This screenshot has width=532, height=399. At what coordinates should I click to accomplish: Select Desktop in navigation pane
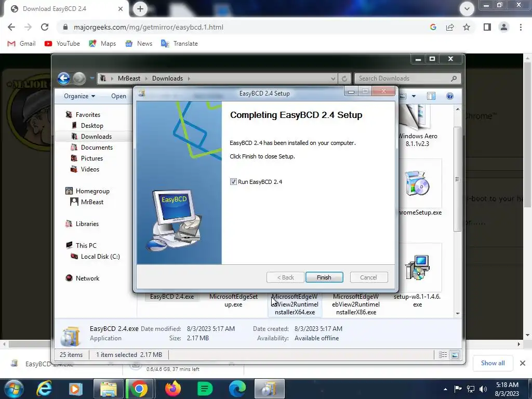tap(92, 126)
